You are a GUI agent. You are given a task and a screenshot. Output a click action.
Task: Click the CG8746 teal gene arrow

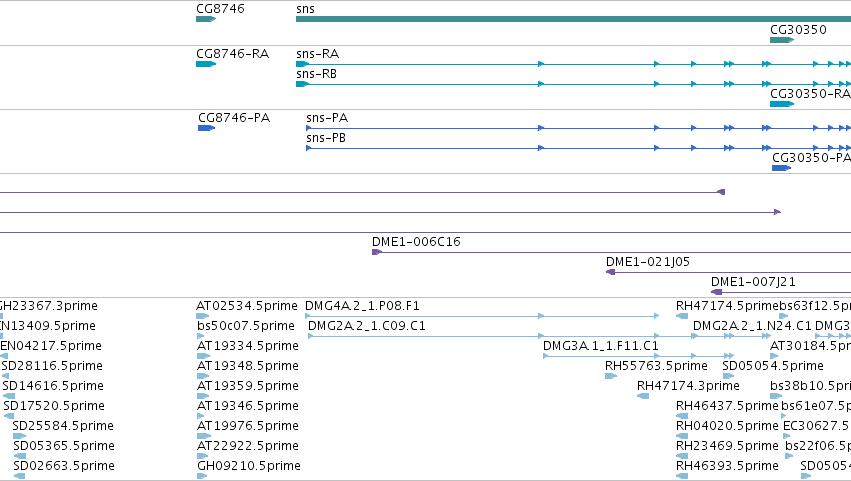pos(206,19)
